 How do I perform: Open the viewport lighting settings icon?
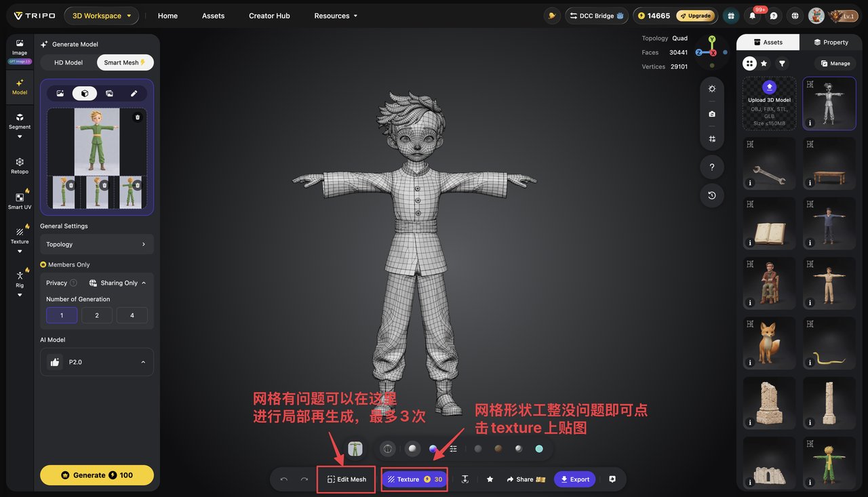pos(712,89)
